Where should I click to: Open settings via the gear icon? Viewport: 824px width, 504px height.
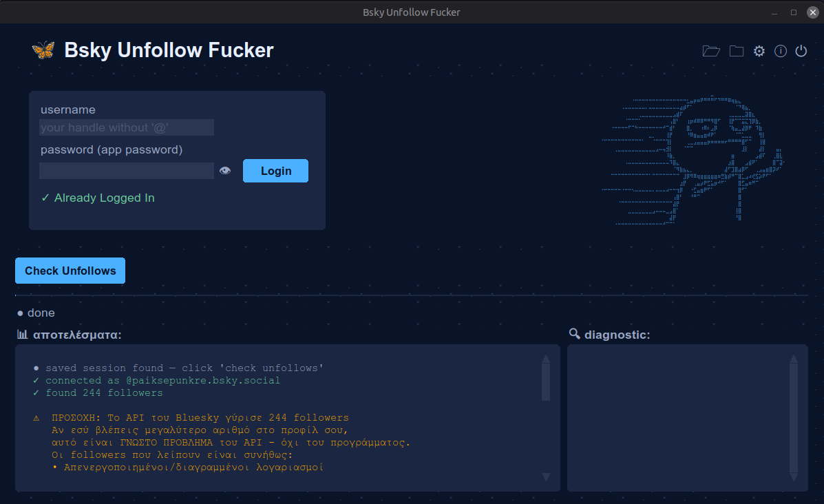(759, 51)
